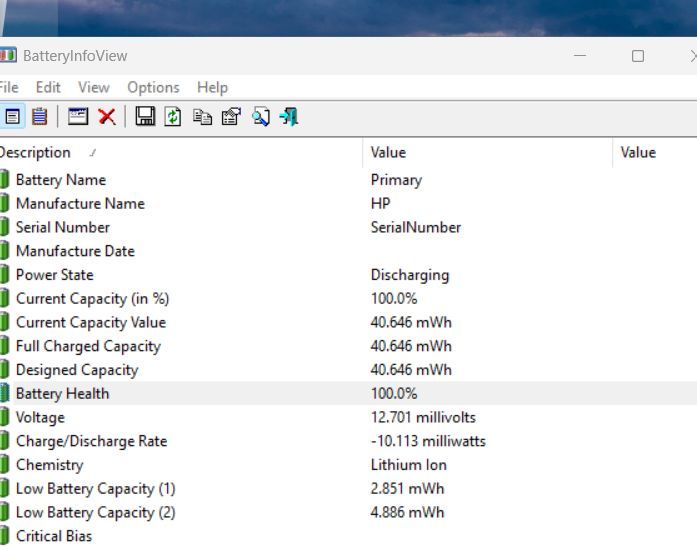Click the Exit door icon in toolbar
The image size is (697, 548).
(289, 117)
